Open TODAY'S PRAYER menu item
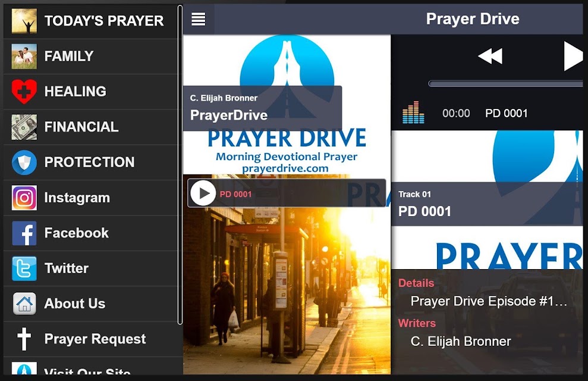 90,21
